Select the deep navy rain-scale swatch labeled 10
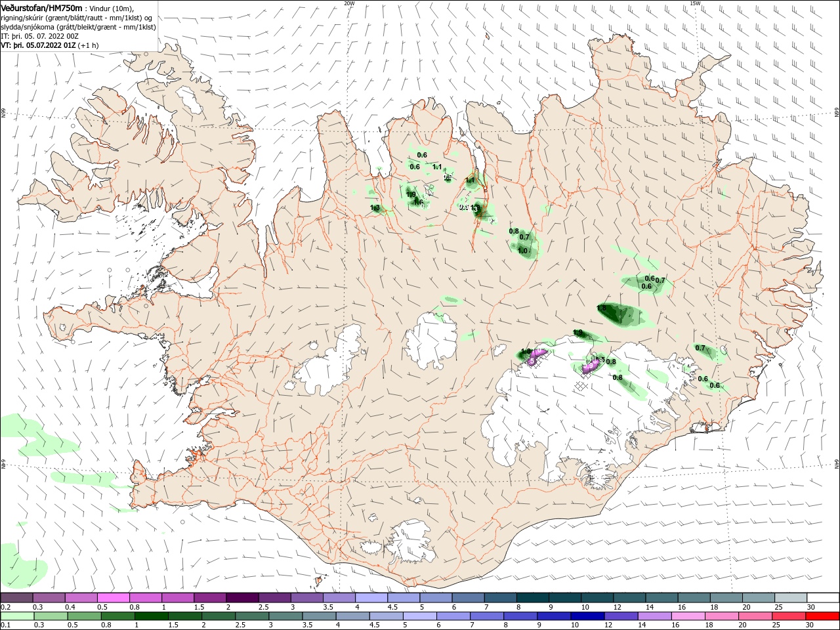The image size is (840, 630). point(587,616)
